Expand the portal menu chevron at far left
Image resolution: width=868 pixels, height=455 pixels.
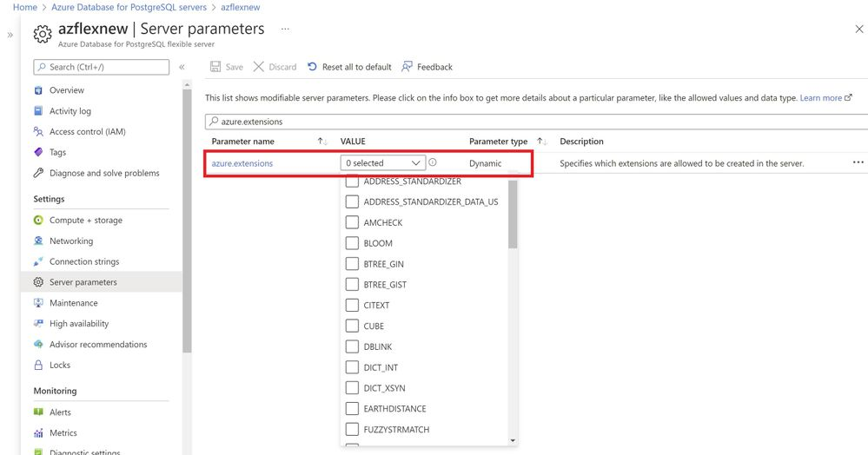pos(10,36)
